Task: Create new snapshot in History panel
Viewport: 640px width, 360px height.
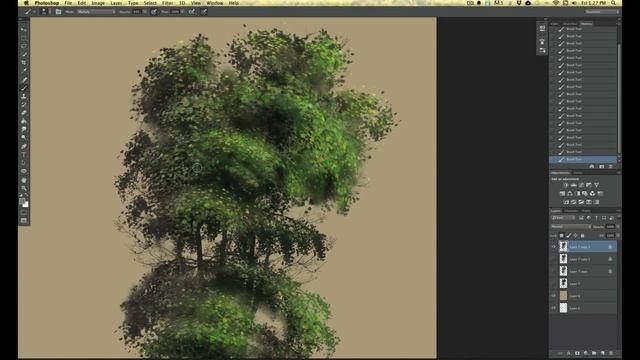Action: (601, 167)
